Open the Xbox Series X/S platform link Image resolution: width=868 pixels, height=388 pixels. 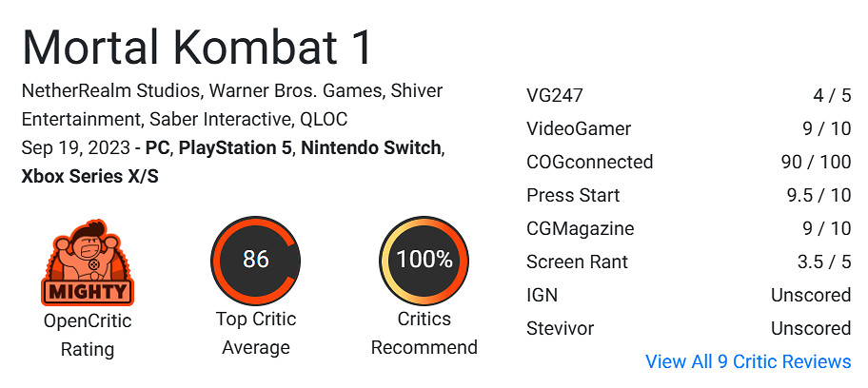pos(89,177)
